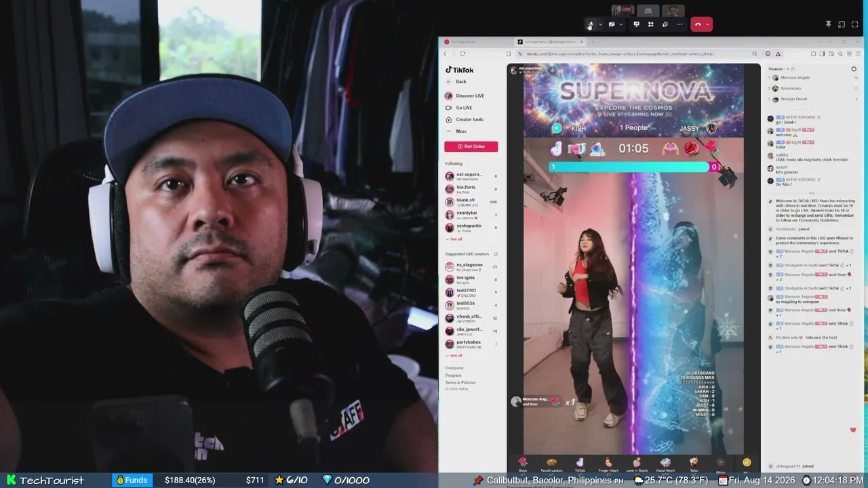Open suggested creator ns_stageone

471,267
